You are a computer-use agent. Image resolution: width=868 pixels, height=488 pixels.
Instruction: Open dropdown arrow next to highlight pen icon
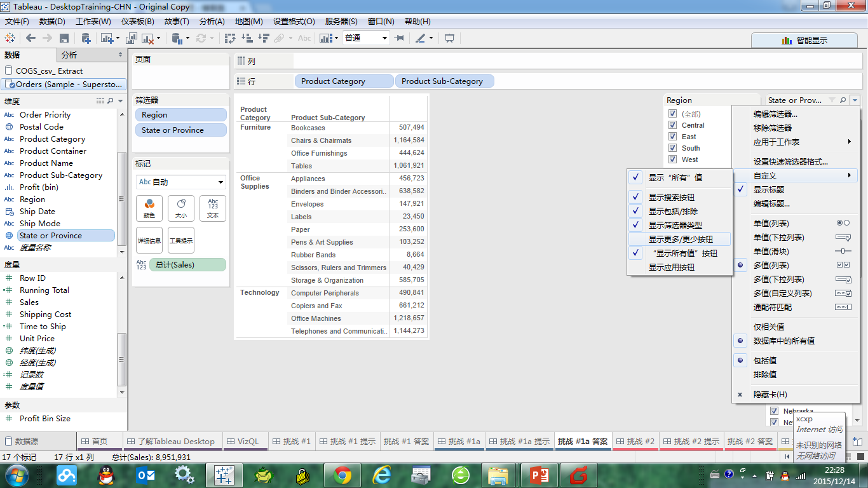[431, 38]
